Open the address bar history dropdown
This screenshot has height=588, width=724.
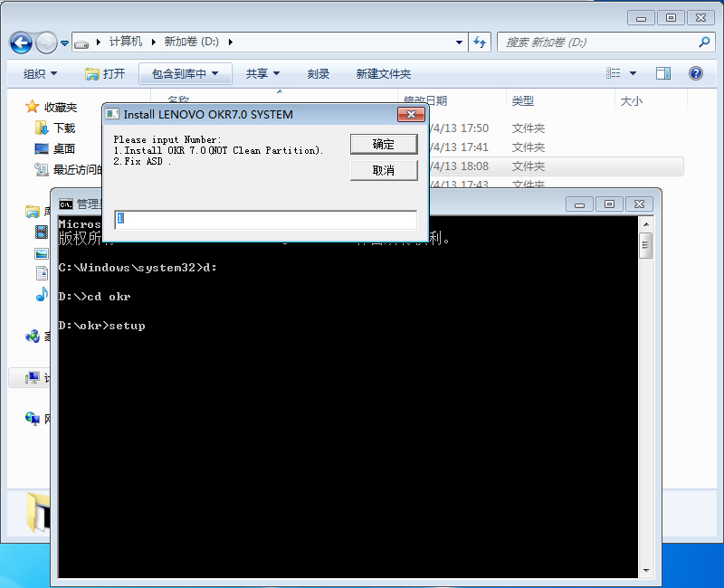[x=459, y=43]
